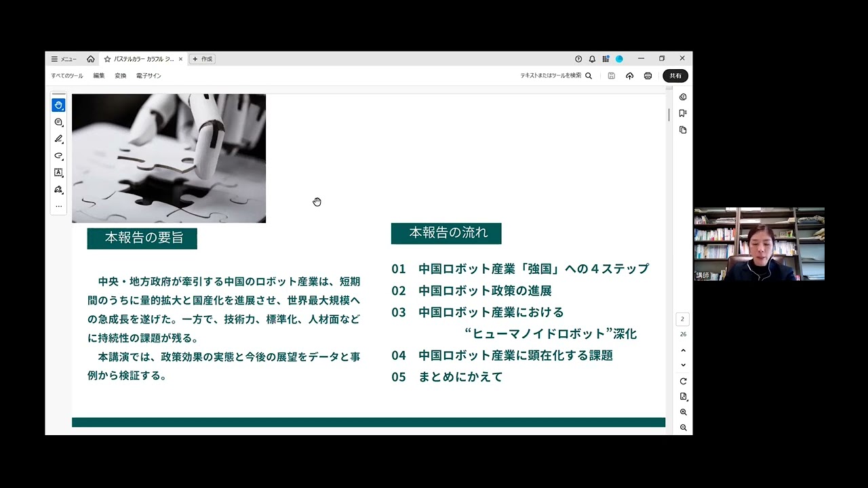868x488 pixels.
Task: Star the open PDF tab
Action: click(107, 59)
